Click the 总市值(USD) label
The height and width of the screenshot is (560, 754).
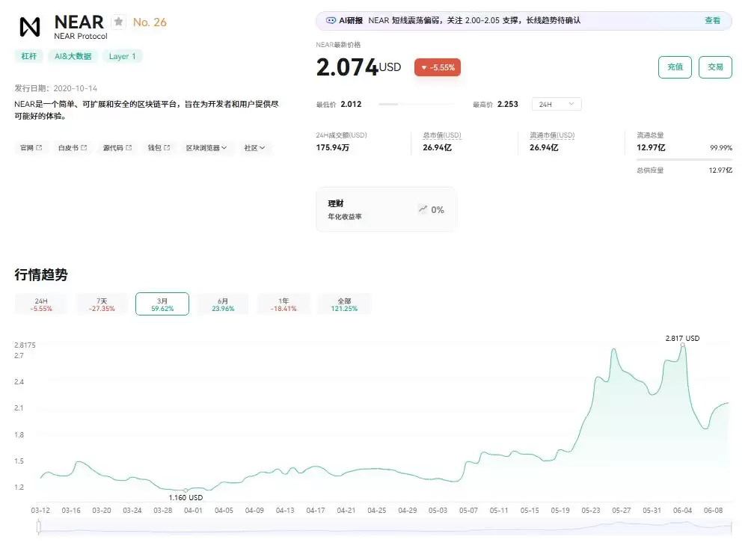pos(442,135)
